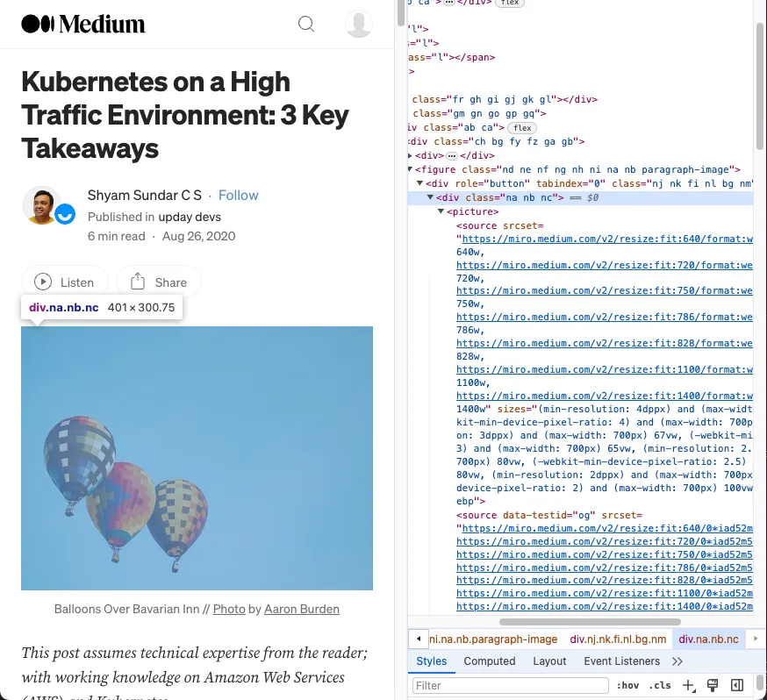Click the Listen play icon
Image resolution: width=767 pixels, height=700 pixels.
(43, 282)
